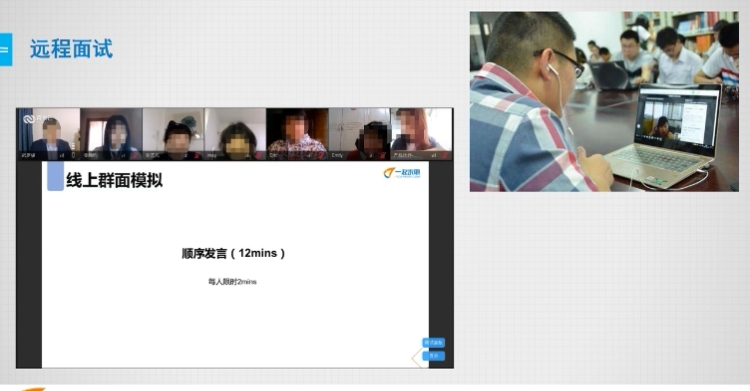Select may's video thumbnail
750x391 pixels.
[235, 134]
